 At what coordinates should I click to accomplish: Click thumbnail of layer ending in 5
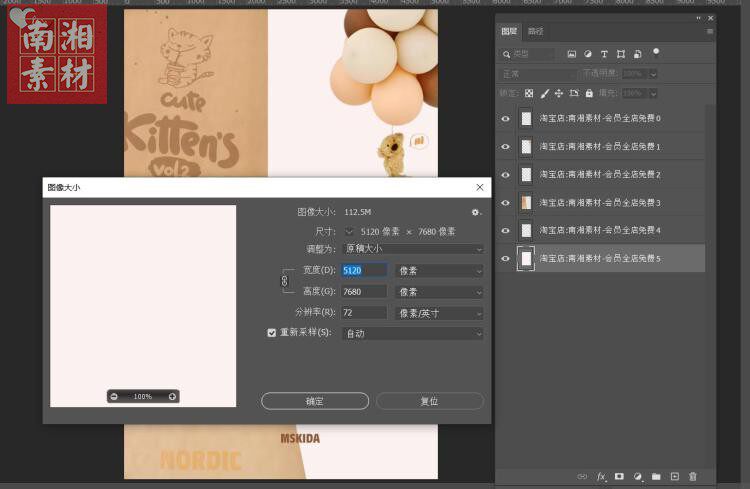click(x=526, y=258)
